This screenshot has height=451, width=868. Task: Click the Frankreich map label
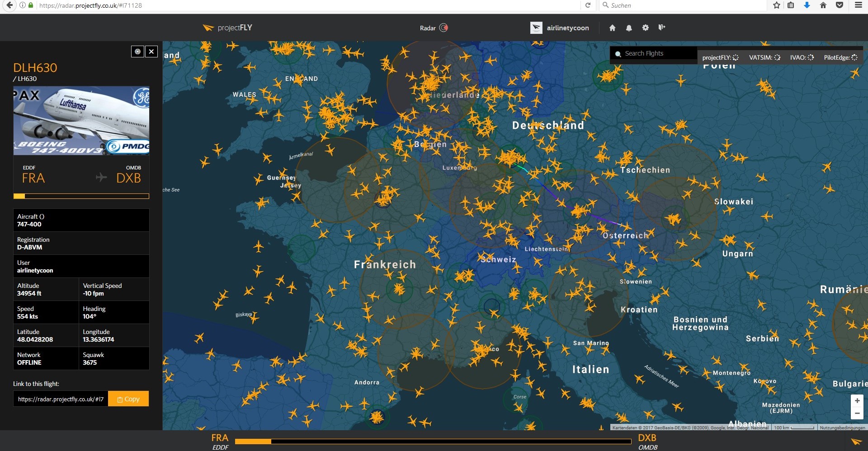pyautogui.click(x=385, y=264)
